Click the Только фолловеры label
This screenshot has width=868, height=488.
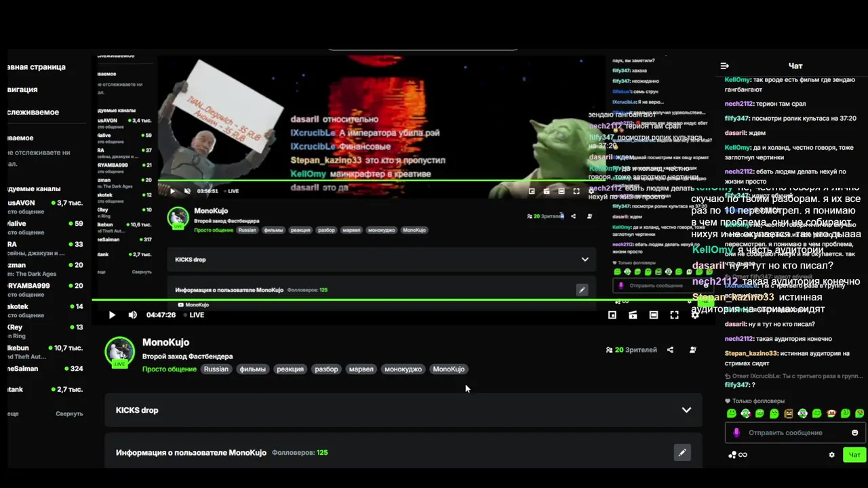[x=758, y=401]
